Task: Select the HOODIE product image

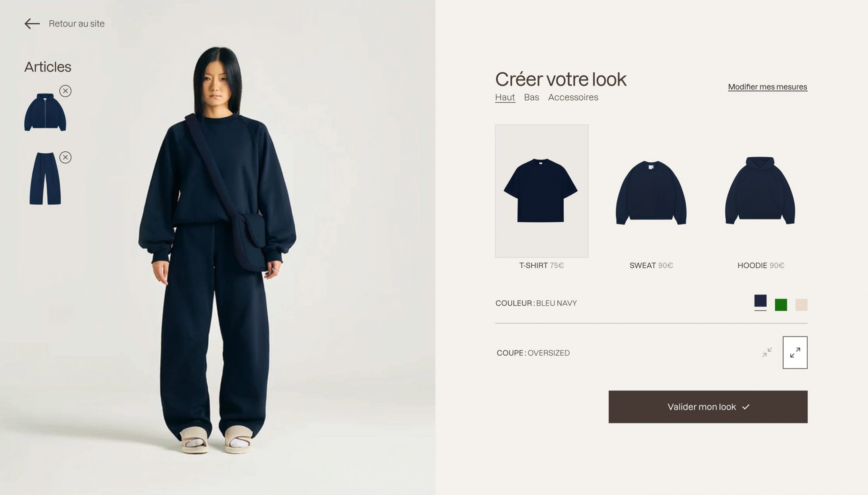Action: 760,190
